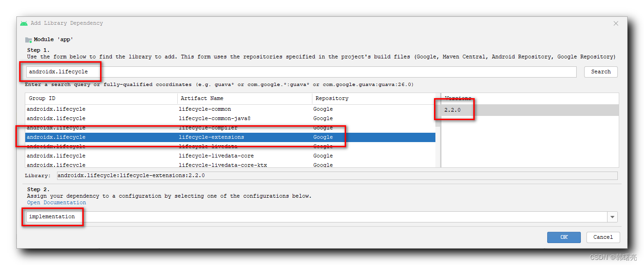Click the Library coordinates field
644x265 pixels.
[x=337, y=176]
